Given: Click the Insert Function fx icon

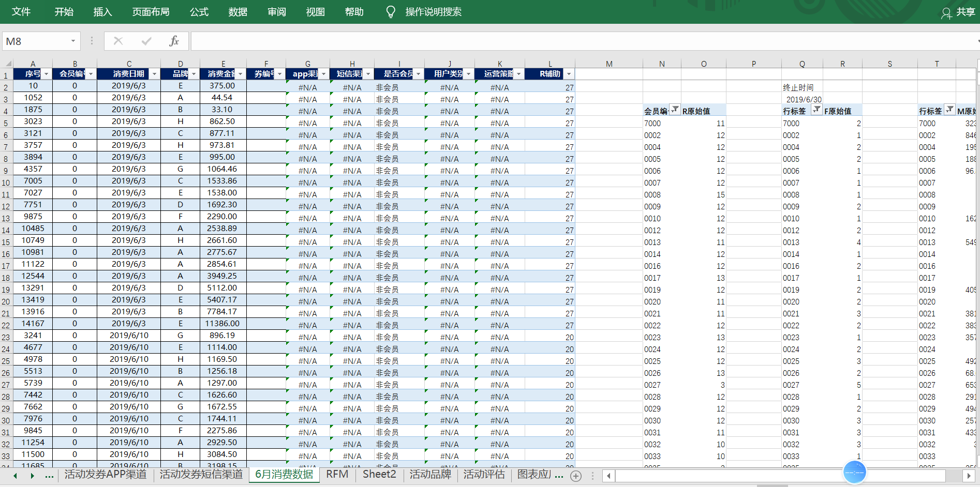Looking at the screenshot, I should click(x=174, y=41).
